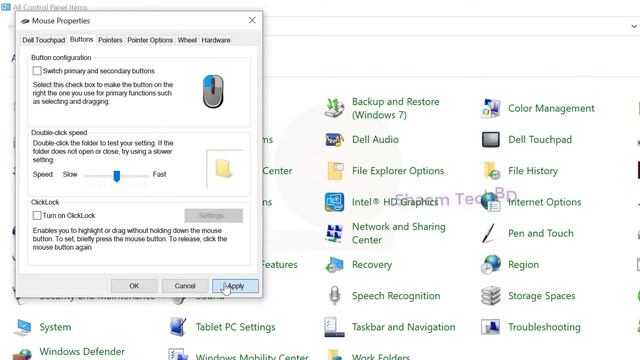Screen dimensions: 640x360
Task: Open the Speech Recognition text link
Action: (x=396, y=296)
